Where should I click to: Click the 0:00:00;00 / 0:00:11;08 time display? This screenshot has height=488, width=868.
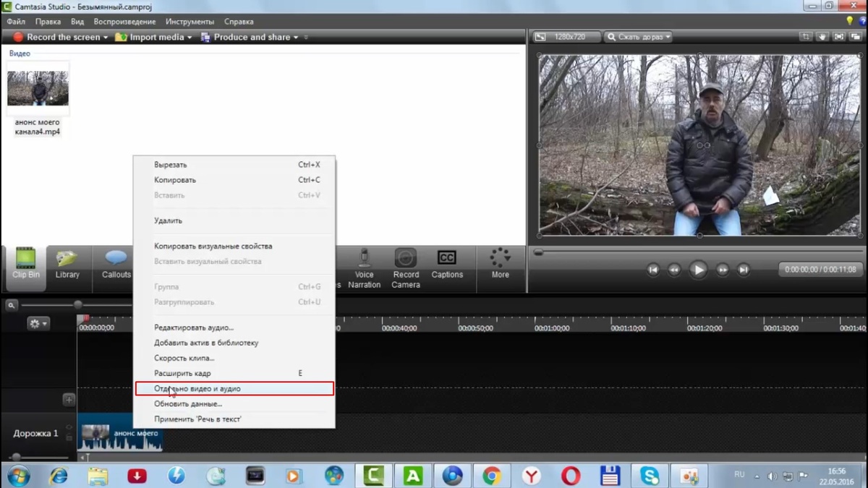(x=820, y=270)
